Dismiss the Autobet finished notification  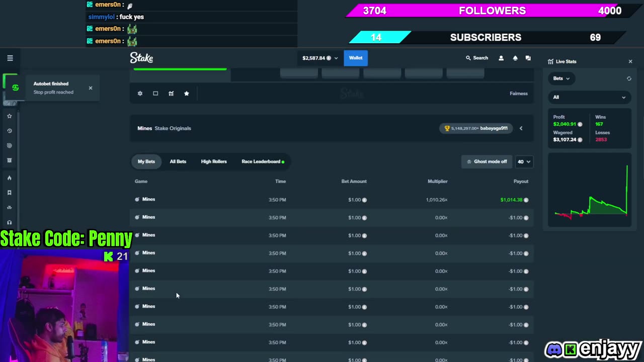[91, 88]
